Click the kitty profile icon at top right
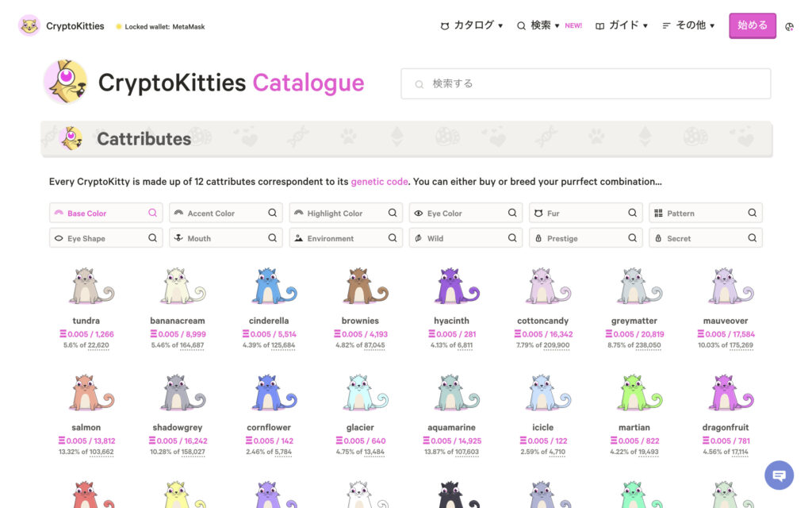812x508 pixels. click(x=789, y=26)
